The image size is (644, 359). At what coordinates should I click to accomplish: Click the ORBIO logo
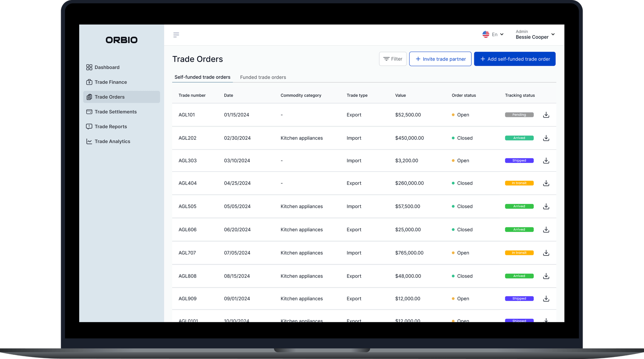point(121,40)
